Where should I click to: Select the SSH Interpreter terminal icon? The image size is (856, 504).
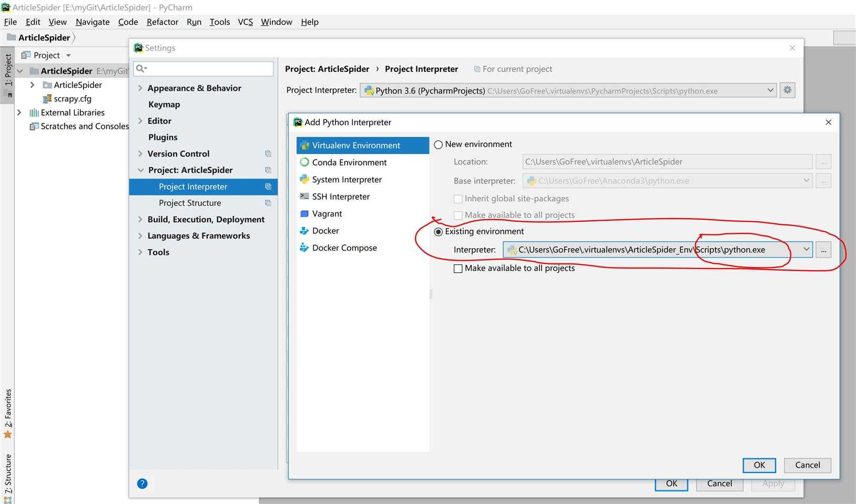click(x=304, y=196)
